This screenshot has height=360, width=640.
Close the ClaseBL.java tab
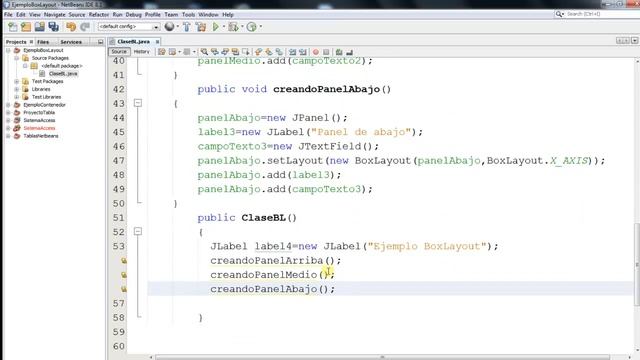point(157,42)
